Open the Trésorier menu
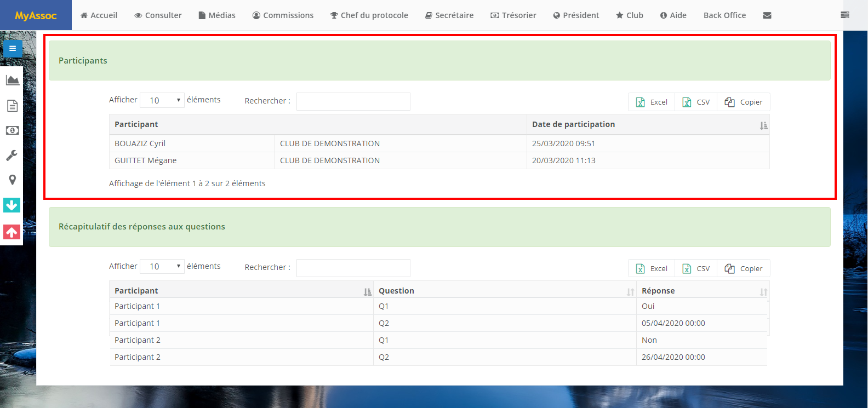 click(x=513, y=15)
